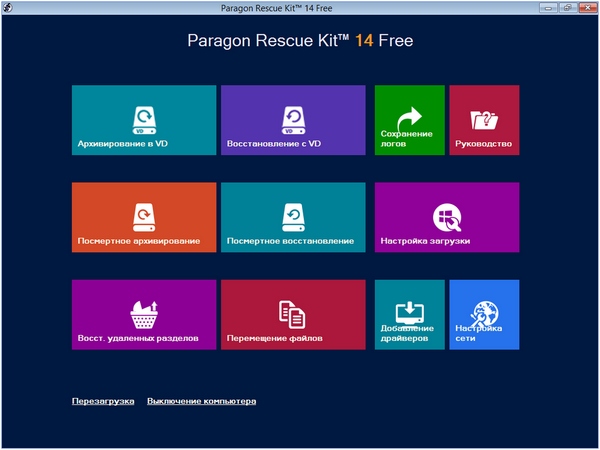The height and width of the screenshot is (450, 600).
Task: Launch Восстановление с VD tile
Action: point(293,120)
